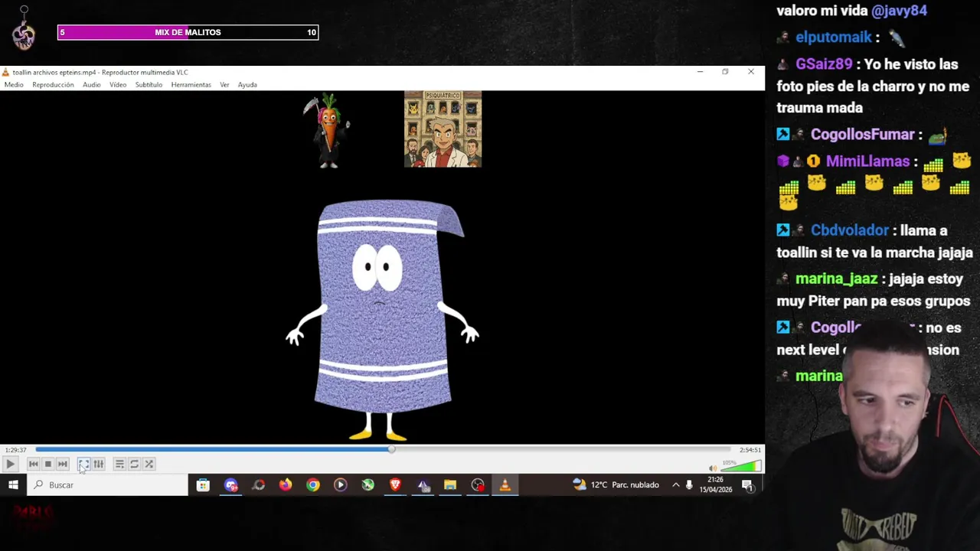
Task: Open the Subtítulo menu
Action: click(149, 85)
